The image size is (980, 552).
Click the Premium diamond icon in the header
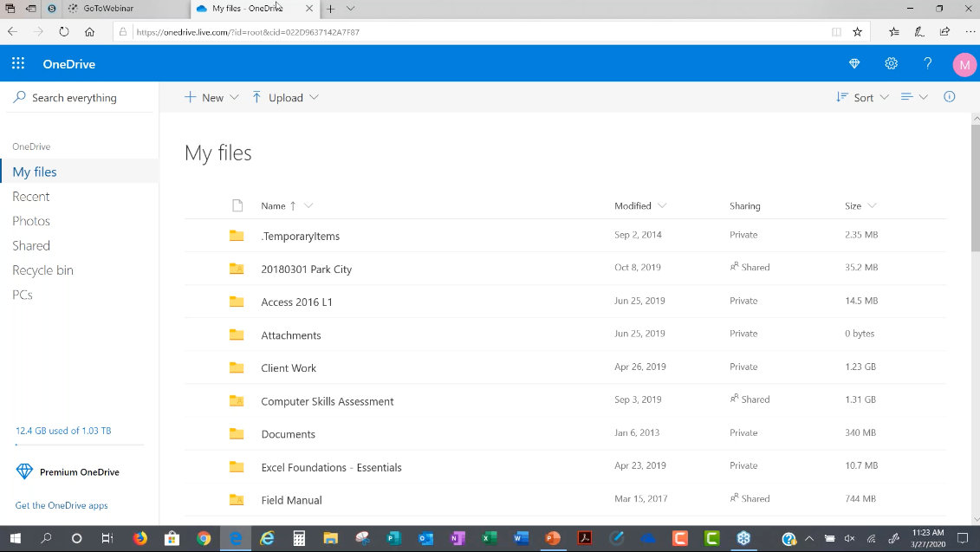[x=854, y=63]
